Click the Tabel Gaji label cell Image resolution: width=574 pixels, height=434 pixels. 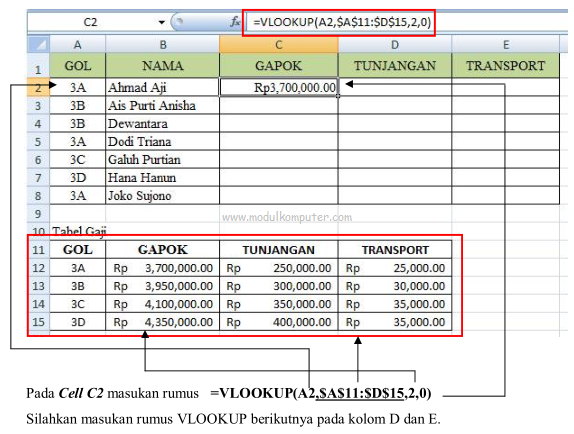(x=79, y=231)
